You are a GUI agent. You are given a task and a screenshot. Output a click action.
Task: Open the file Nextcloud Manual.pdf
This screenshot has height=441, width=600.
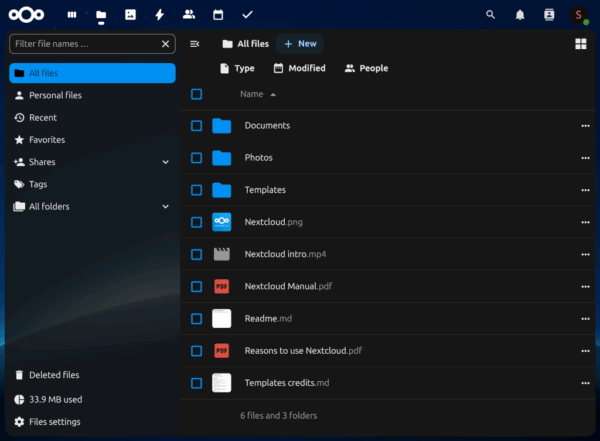[x=288, y=286]
